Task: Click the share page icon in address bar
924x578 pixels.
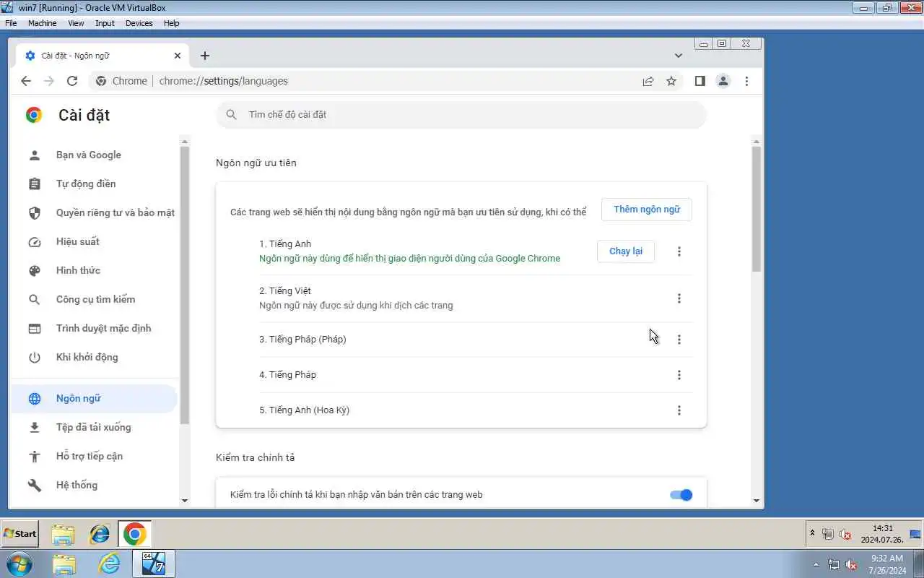Action: [648, 81]
